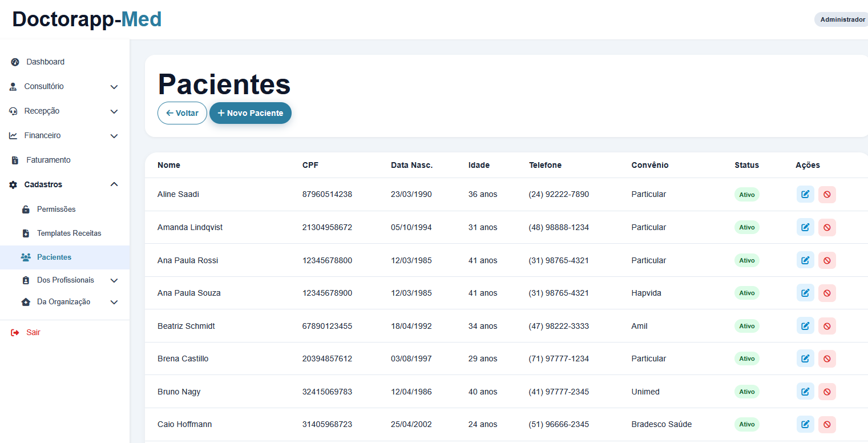The height and width of the screenshot is (443, 868).
Task: Click the block icon for Caio Hoffmann
Action: point(827,424)
